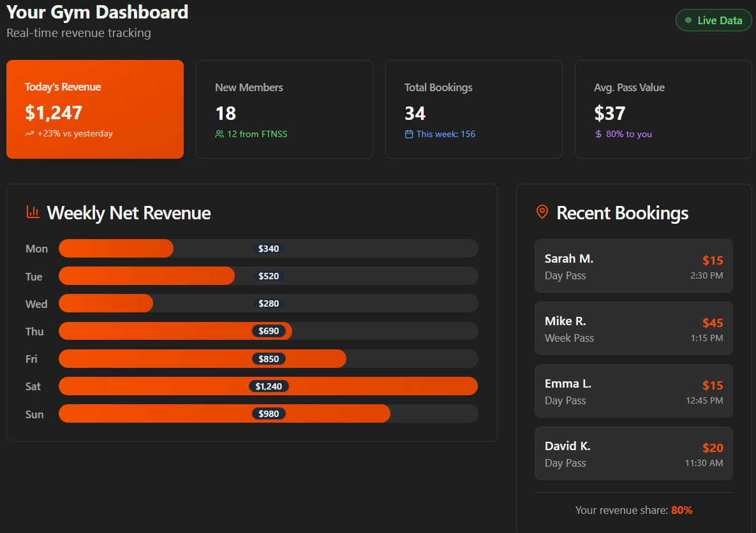This screenshot has width=756, height=533.
Task: Click the trending arrow icon on Today's Revenue card
Action: point(31,133)
